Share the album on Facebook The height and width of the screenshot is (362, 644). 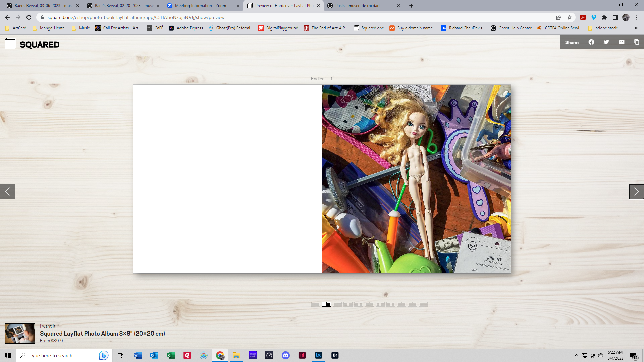[591, 42]
